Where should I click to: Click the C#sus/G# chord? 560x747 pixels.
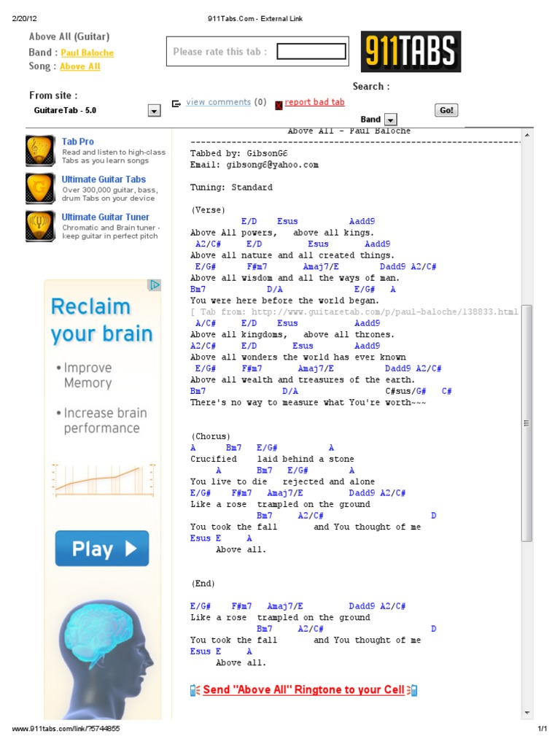click(x=405, y=391)
